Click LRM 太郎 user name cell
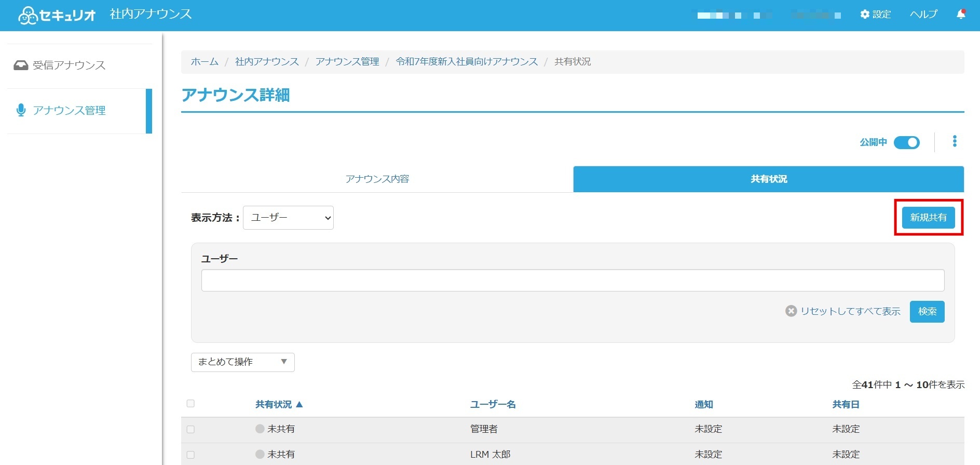The width and height of the screenshot is (980, 465). [491, 455]
